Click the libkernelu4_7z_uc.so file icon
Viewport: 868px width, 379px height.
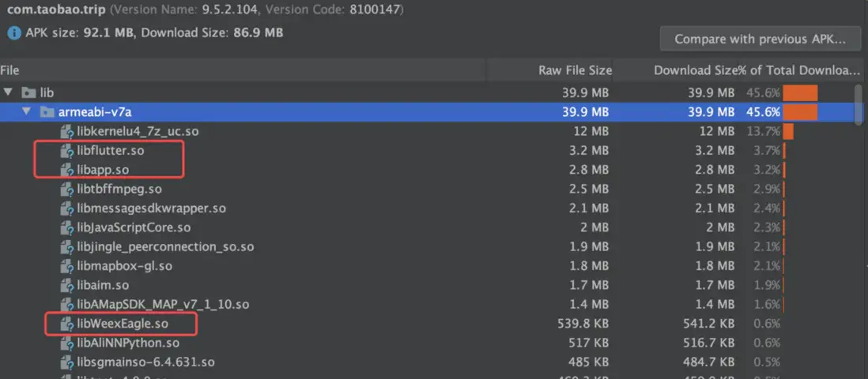tap(68, 131)
